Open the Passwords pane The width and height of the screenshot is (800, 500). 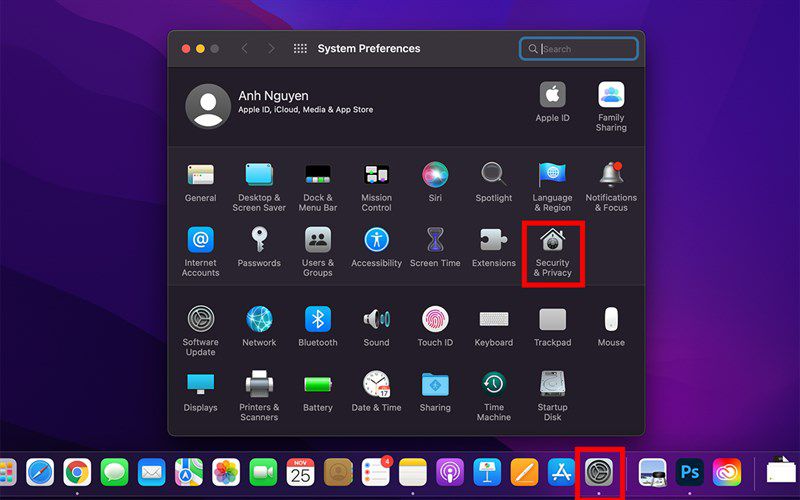pyautogui.click(x=259, y=247)
